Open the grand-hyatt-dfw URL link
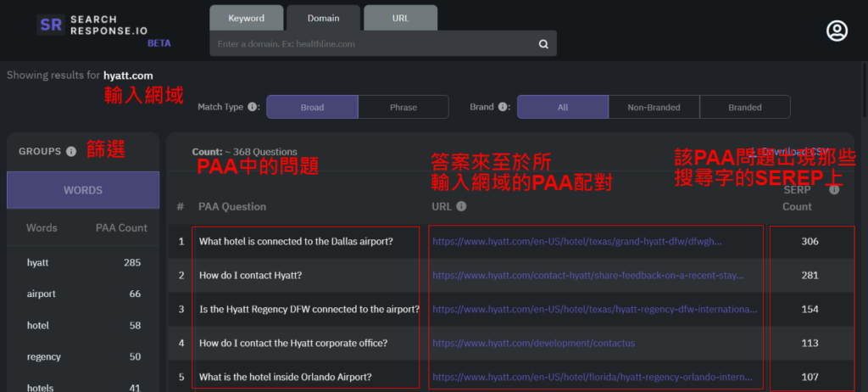Viewport: 868px width, 392px height. coord(576,242)
